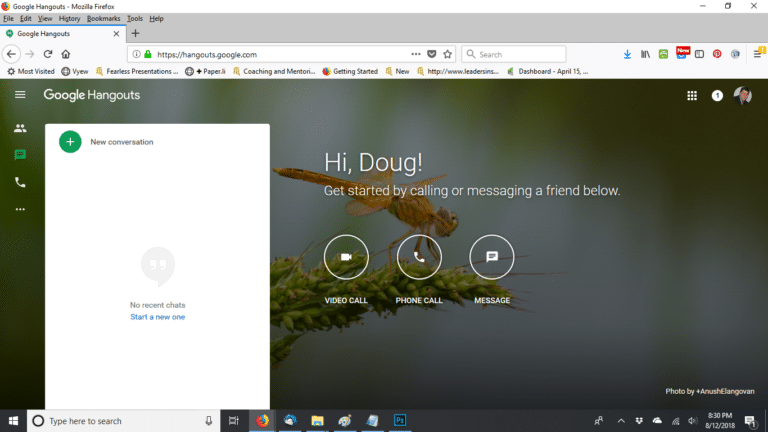This screenshot has width=768, height=432.
Task: Open File Explorer from the taskbar
Action: tap(317, 421)
